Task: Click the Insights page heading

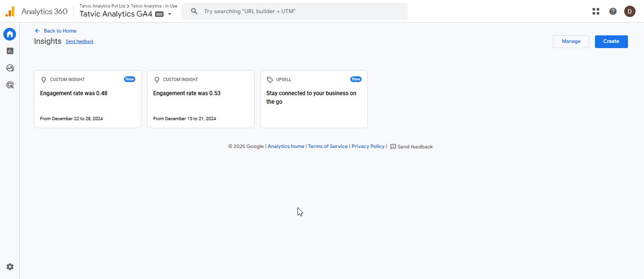Action: tap(48, 41)
